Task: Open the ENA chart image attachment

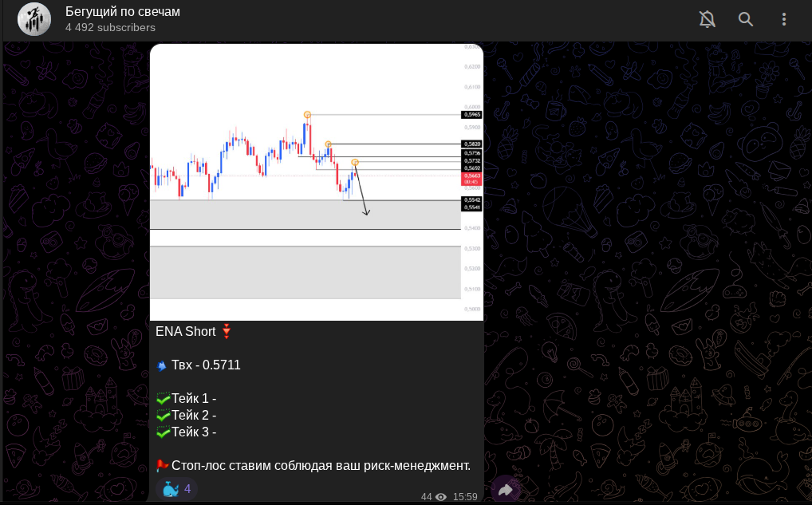Action: (x=317, y=183)
